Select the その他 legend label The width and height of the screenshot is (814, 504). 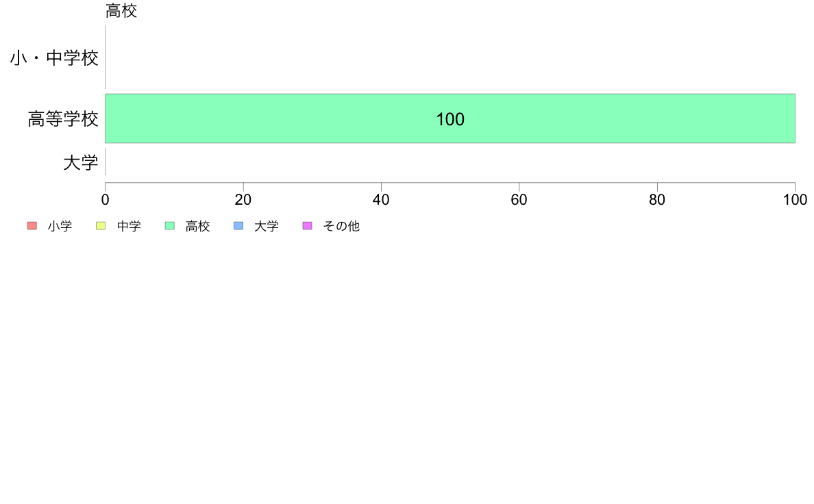tap(341, 226)
